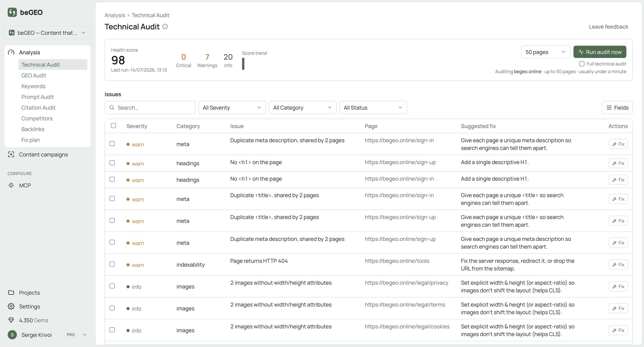Expand the user account menu chevron

tap(85, 335)
